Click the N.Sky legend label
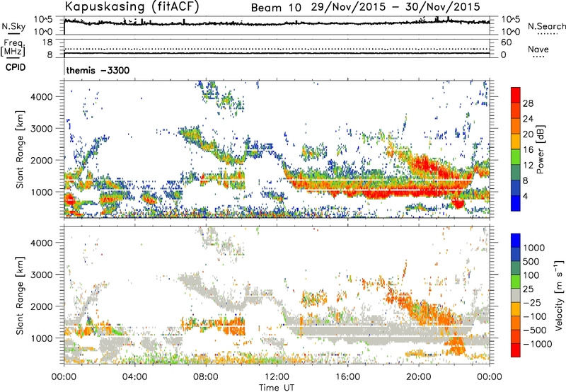This screenshot has width=566, height=392. coord(13,26)
